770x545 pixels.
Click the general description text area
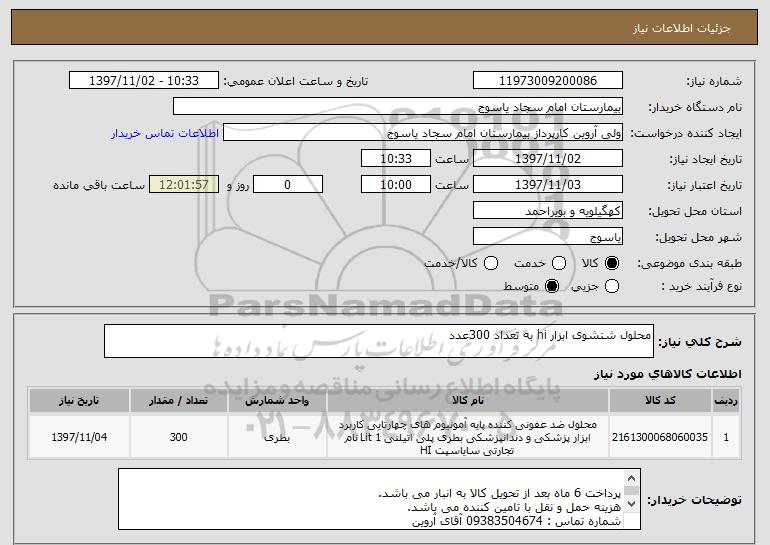[379, 341]
